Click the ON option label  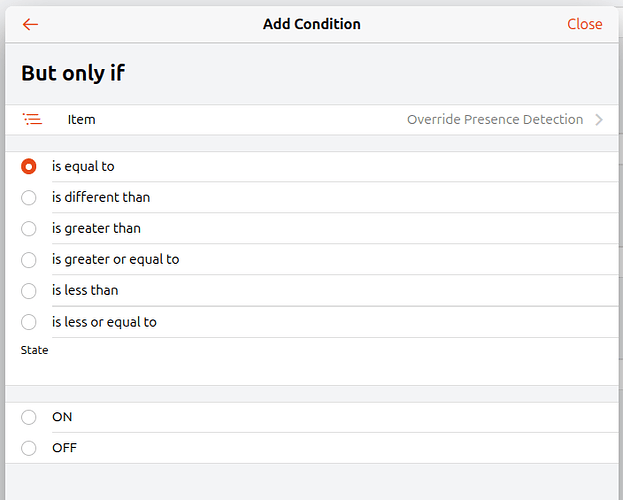tap(62, 417)
